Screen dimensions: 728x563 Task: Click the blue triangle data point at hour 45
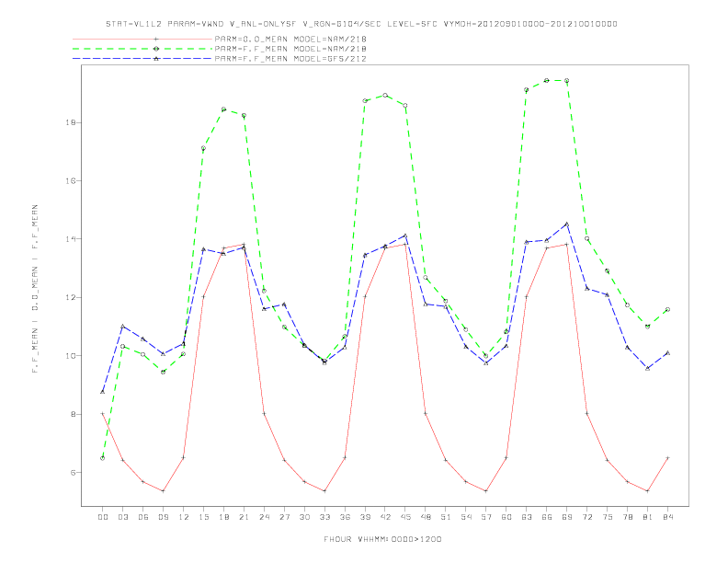[x=405, y=236]
